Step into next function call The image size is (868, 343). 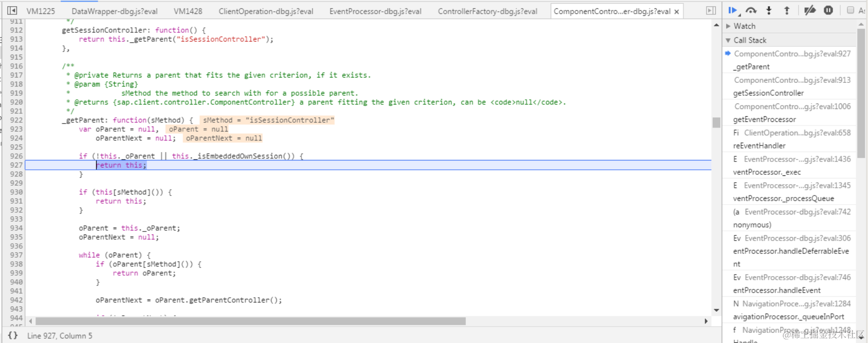click(769, 10)
